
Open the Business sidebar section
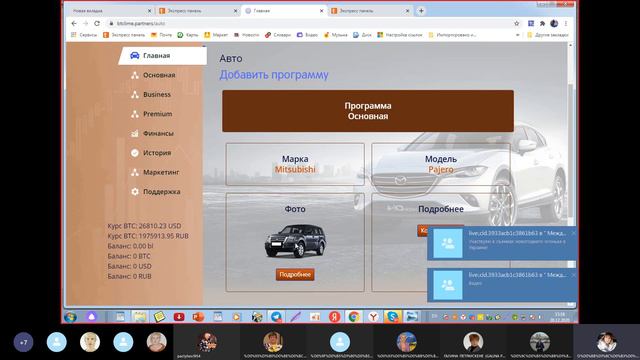pos(151,95)
